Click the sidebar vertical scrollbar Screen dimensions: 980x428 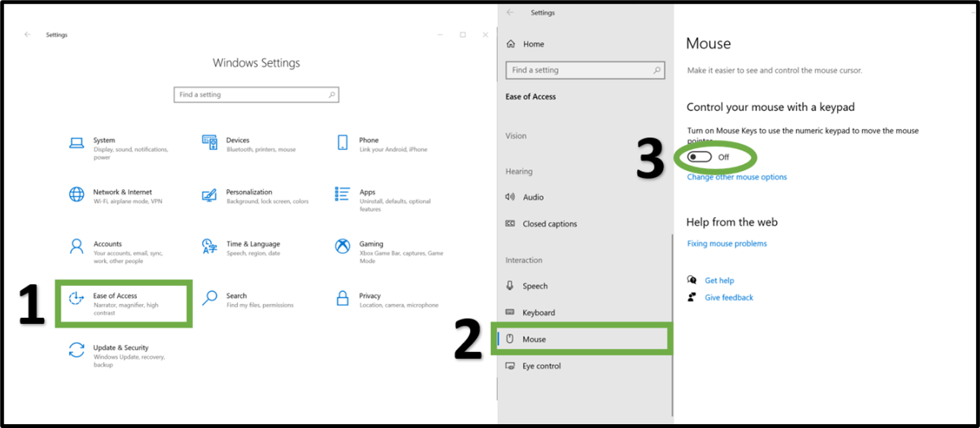click(672, 325)
